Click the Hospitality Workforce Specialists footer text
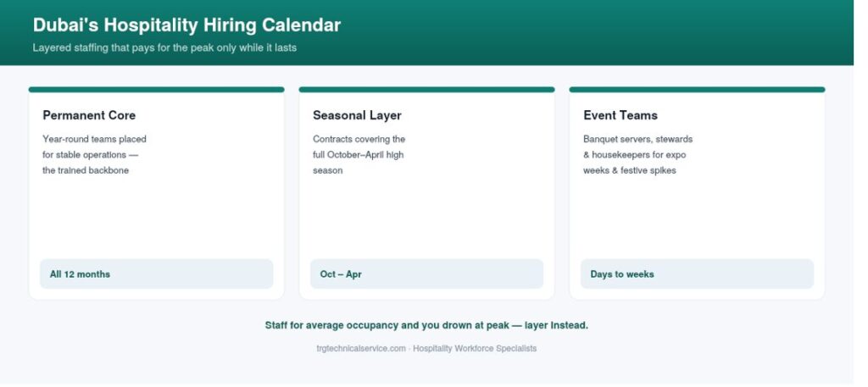The width and height of the screenshot is (868, 387). point(475,349)
